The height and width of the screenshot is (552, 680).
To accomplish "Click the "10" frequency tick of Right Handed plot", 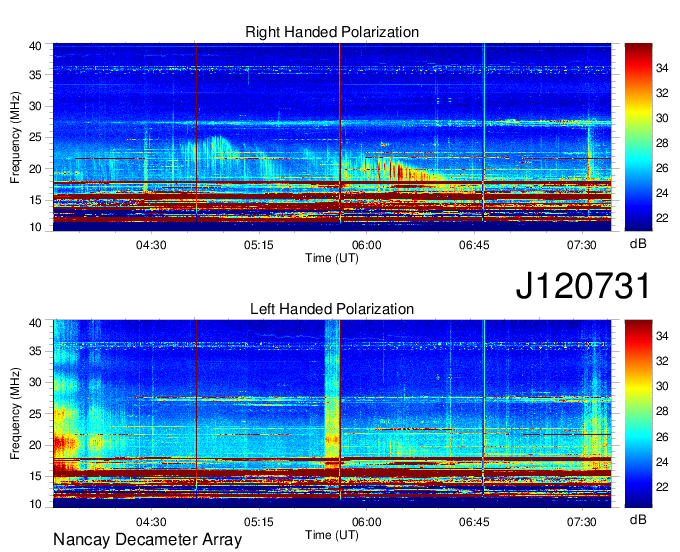I will point(36,227).
